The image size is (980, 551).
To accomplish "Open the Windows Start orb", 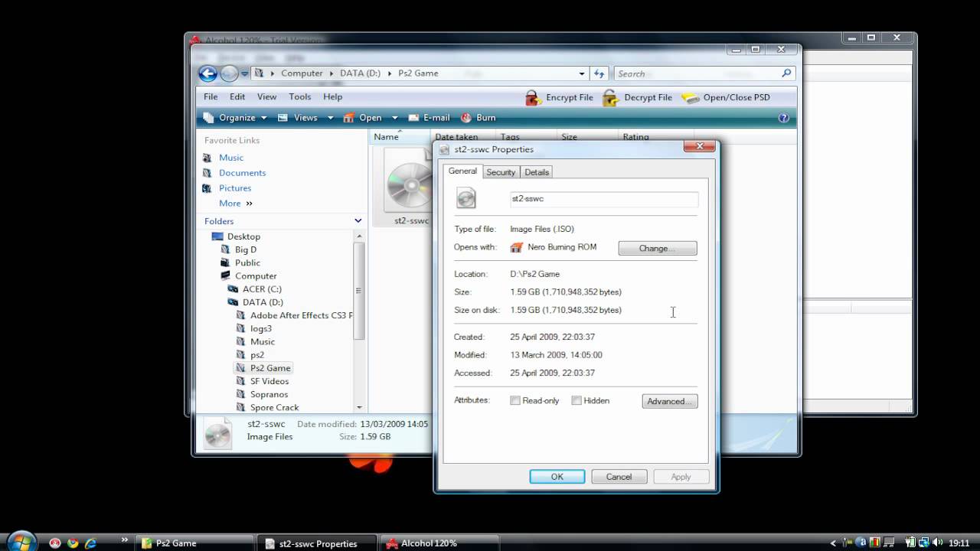I will [x=21, y=542].
